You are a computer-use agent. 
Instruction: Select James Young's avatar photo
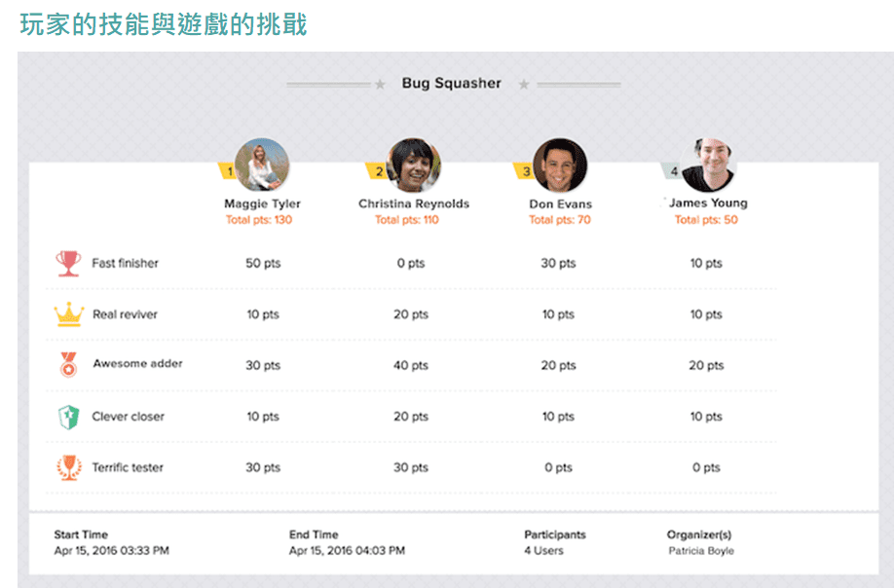(x=709, y=165)
